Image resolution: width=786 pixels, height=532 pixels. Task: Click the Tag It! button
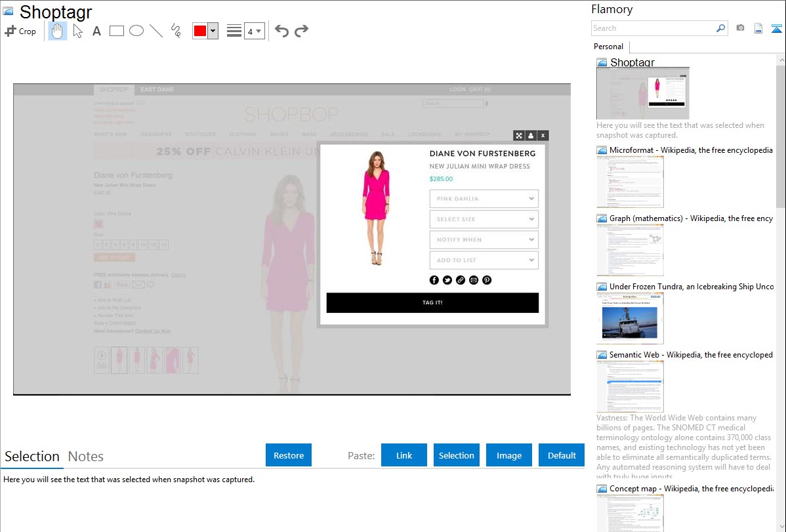pyautogui.click(x=432, y=303)
